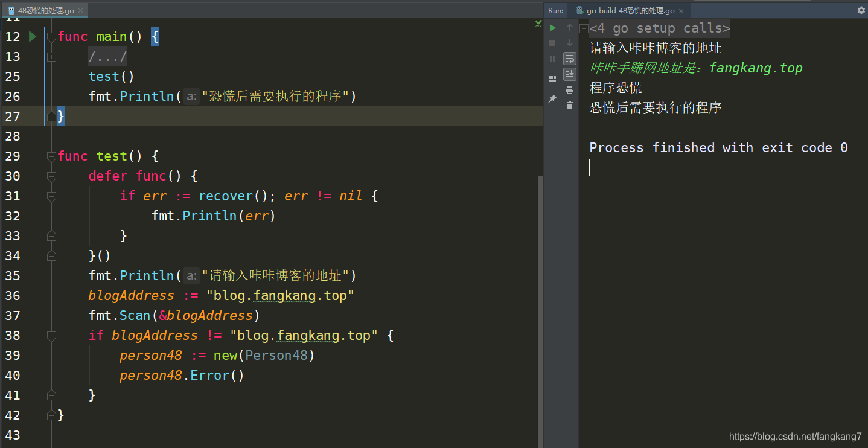Select the 48恐慌的处理.go editor tab
Image resolution: width=868 pixels, height=448 pixels.
coord(46,11)
